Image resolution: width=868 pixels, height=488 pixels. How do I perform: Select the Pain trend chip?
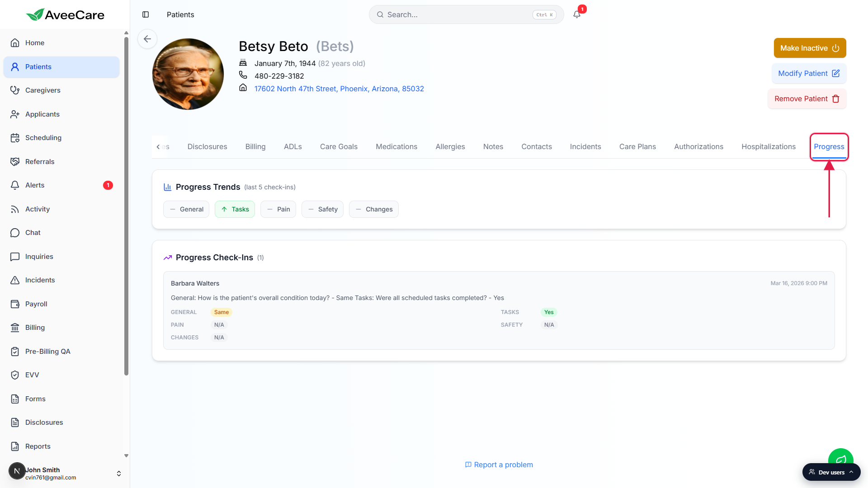coord(278,209)
